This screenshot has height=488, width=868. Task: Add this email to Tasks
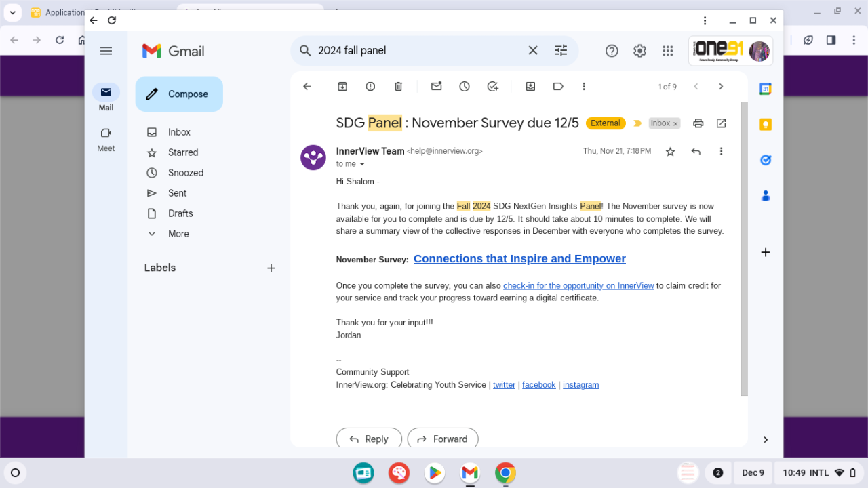click(x=493, y=87)
